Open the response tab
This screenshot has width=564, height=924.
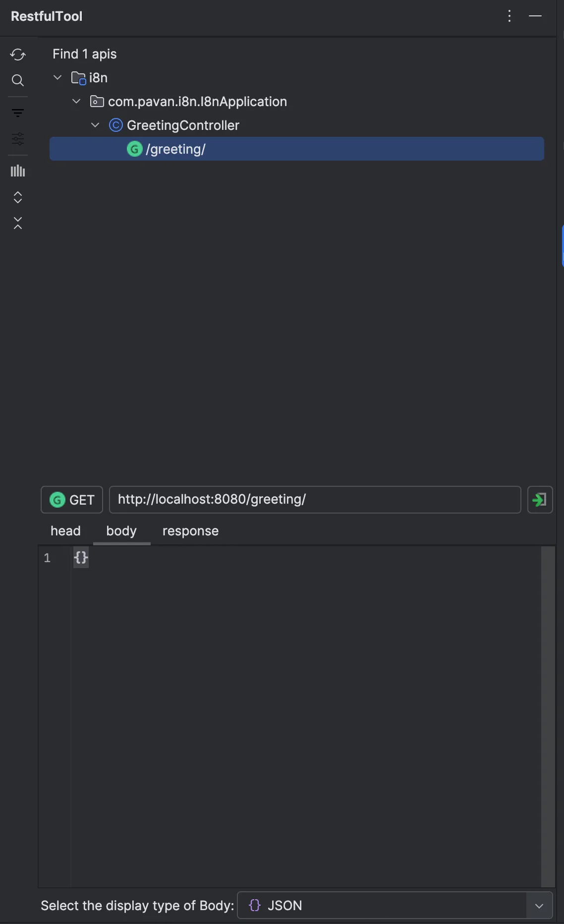[190, 531]
